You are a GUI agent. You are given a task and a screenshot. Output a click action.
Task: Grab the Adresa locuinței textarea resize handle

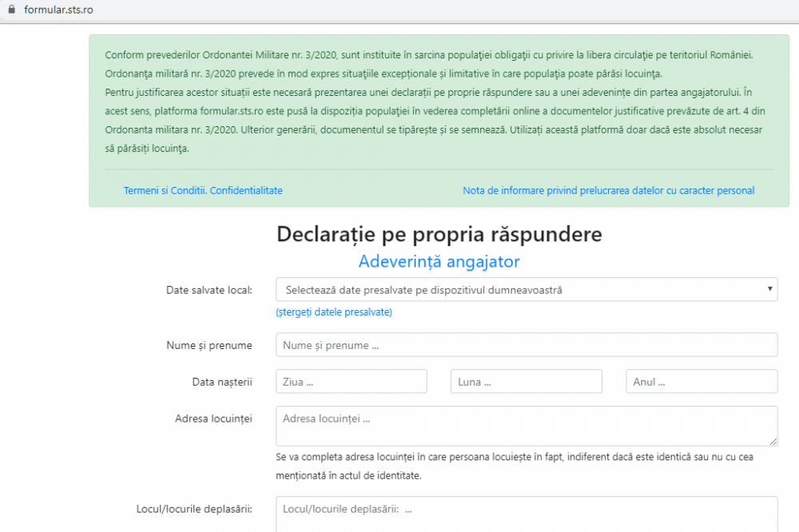pyautogui.click(x=773, y=441)
